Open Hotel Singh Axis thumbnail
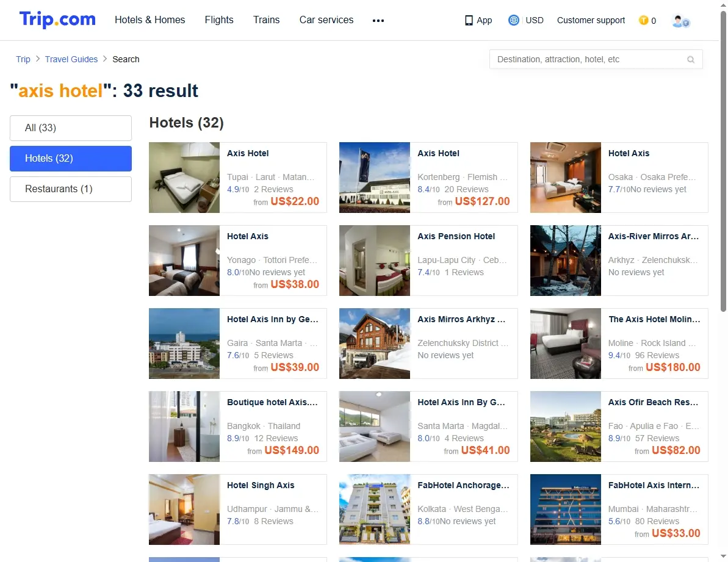 (184, 510)
